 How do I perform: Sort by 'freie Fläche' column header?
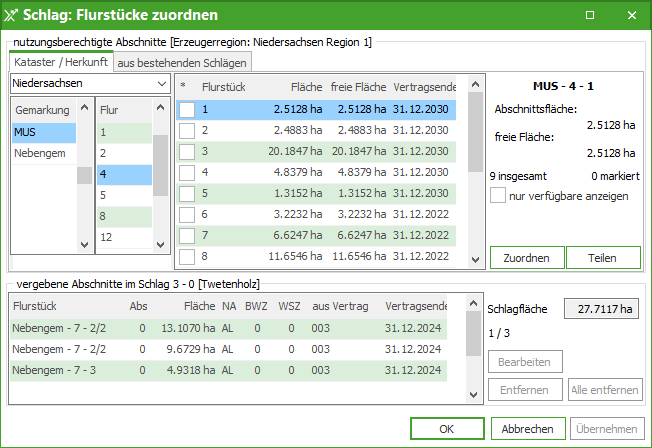358,87
